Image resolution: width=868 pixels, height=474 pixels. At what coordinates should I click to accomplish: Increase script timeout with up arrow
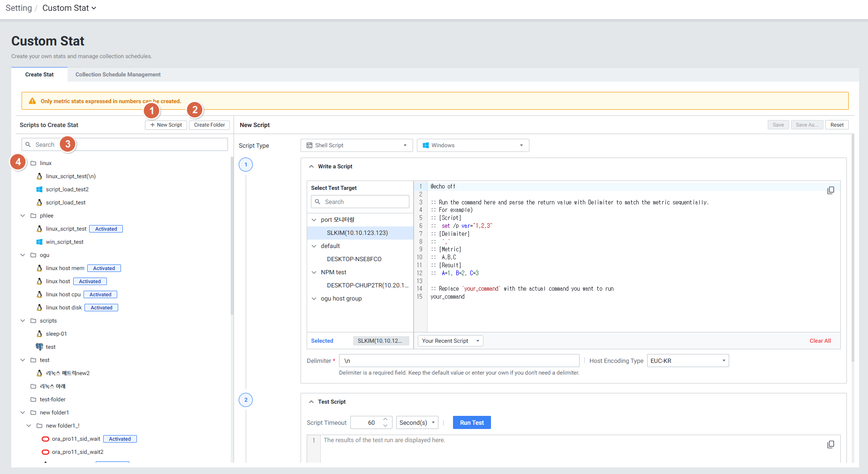coord(385,419)
